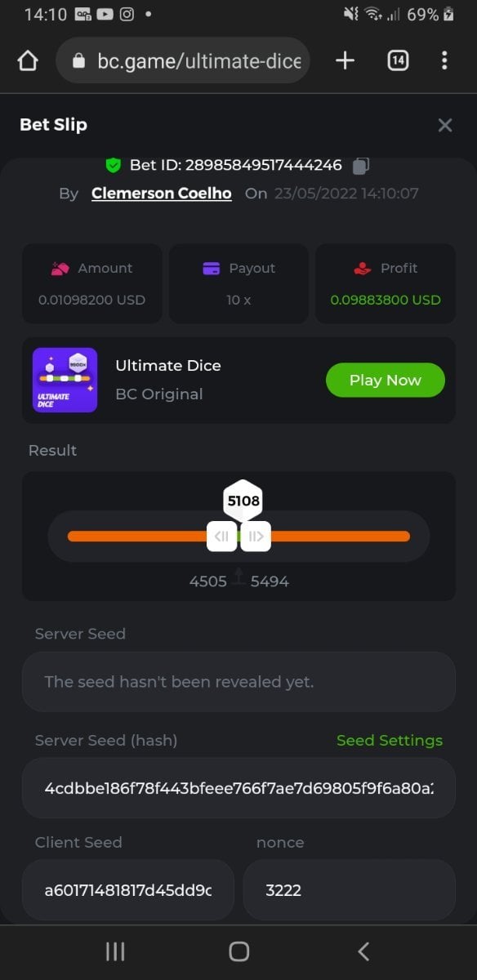
Task: Select the Server Seed (hash) field
Action: click(238, 788)
